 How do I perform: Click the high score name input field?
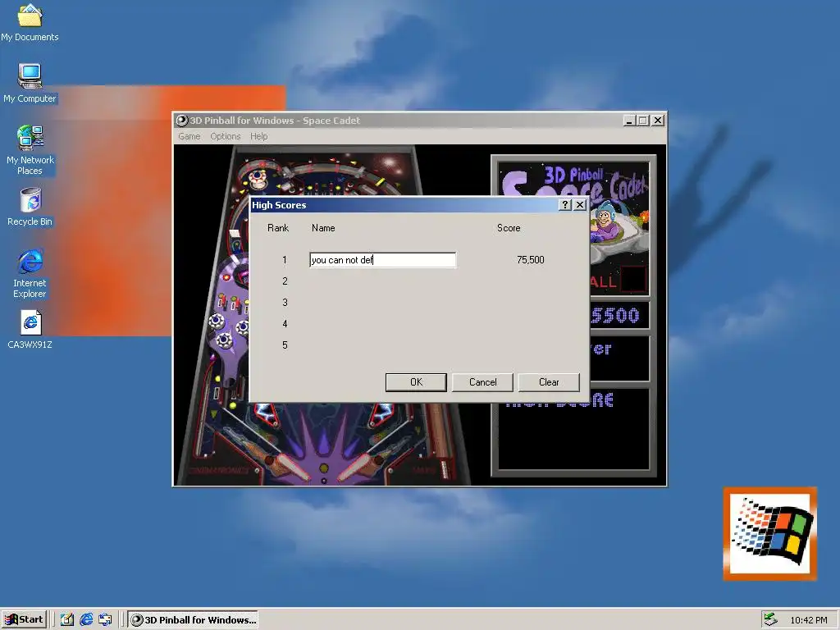[x=382, y=260]
